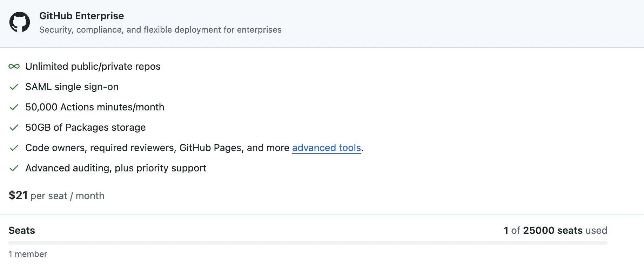Click the '$21 per seat / month' price
644x265 pixels.
click(x=56, y=195)
